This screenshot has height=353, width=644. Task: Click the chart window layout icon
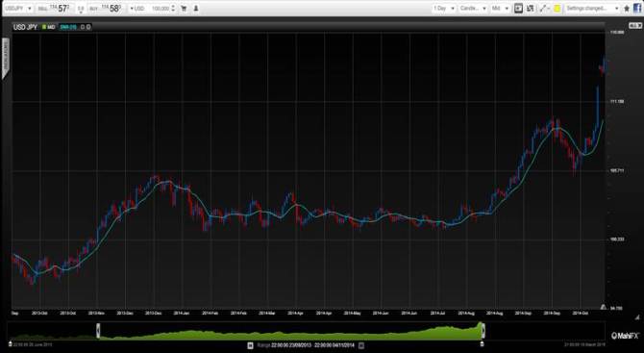point(519,9)
